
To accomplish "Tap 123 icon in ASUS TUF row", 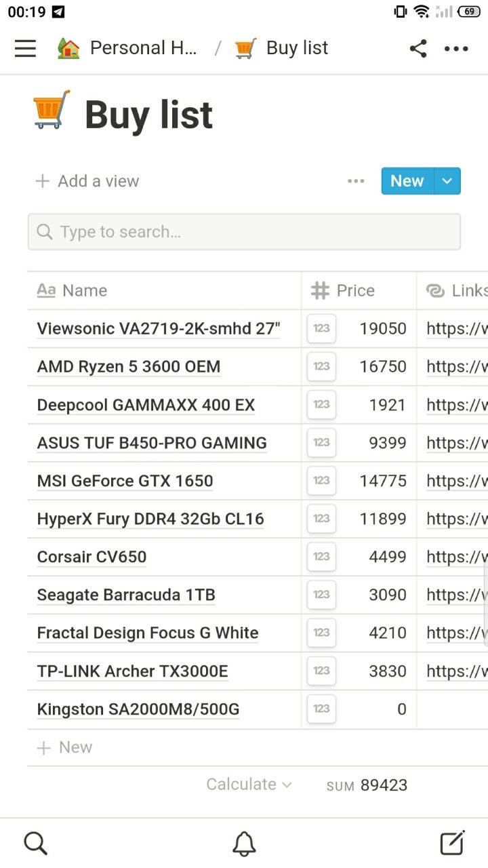I will 321,443.
